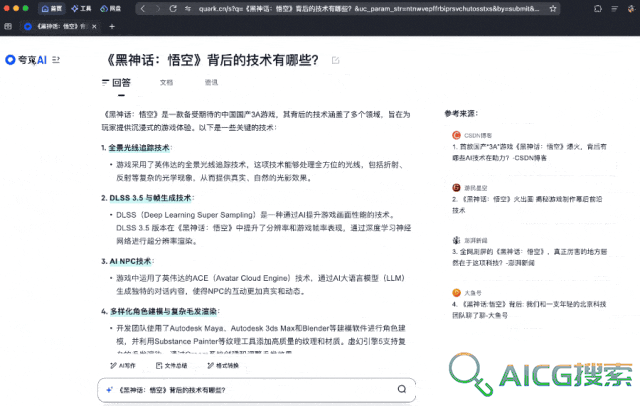640x406 pixels.
Task: Click the 大鱼号 source icon
Action: [x=456, y=293]
